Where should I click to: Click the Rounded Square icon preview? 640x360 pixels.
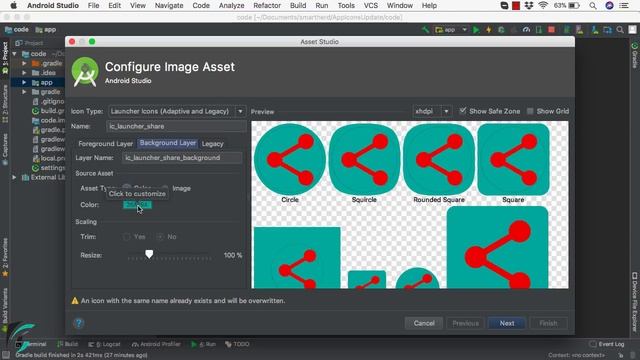(x=439, y=159)
